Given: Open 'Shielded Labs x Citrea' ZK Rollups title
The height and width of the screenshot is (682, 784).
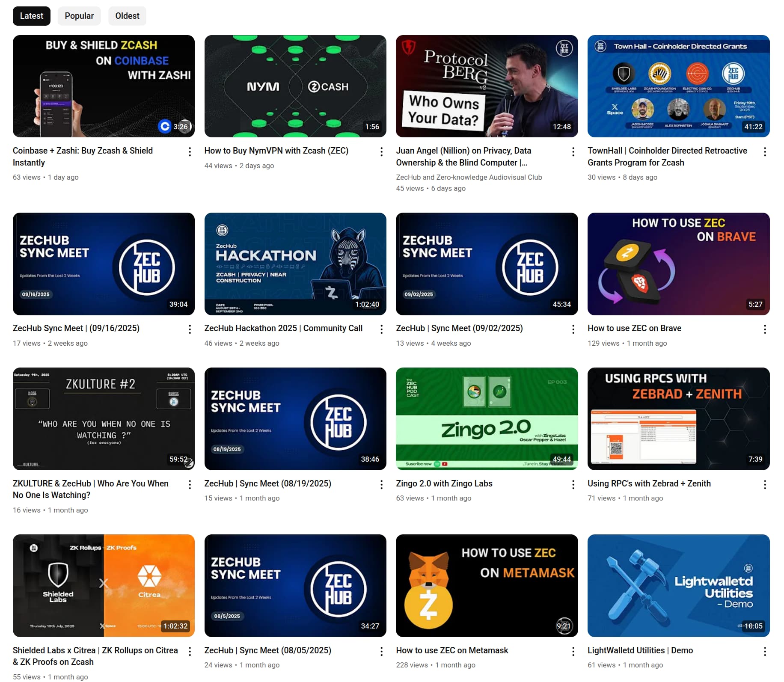Looking at the screenshot, I should [95, 656].
